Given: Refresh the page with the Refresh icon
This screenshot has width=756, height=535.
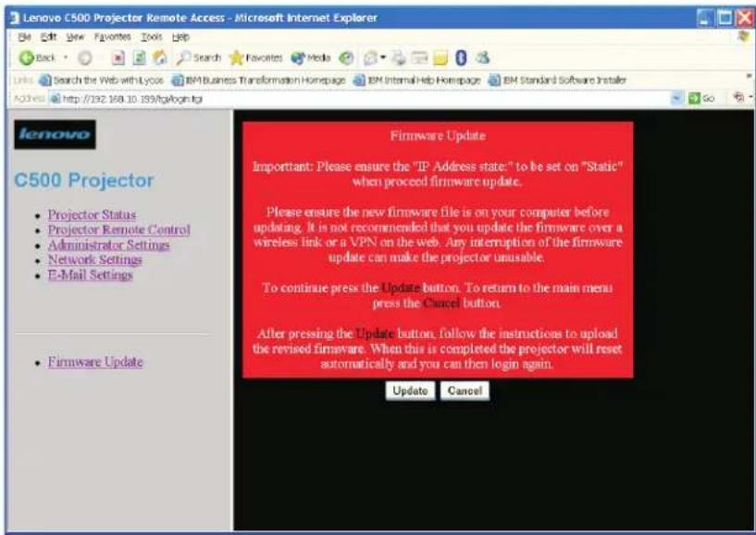Looking at the screenshot, I should pos(139,58).
